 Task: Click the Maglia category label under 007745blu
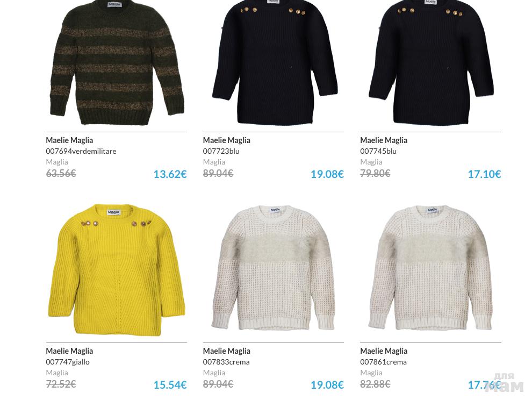click(x=371, y=162)
